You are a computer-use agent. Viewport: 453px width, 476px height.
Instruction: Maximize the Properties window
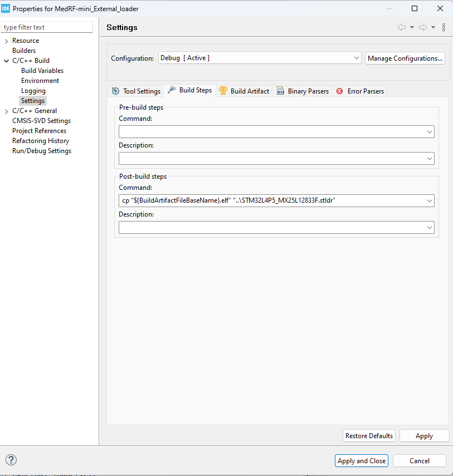415,8
